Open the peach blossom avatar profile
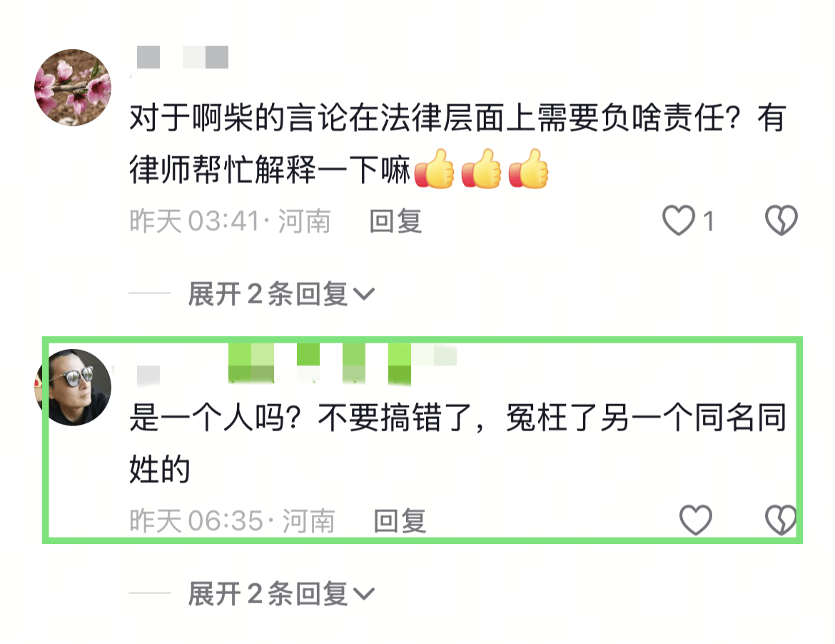This screenshot has width=835, height=644. click(73, 88)
